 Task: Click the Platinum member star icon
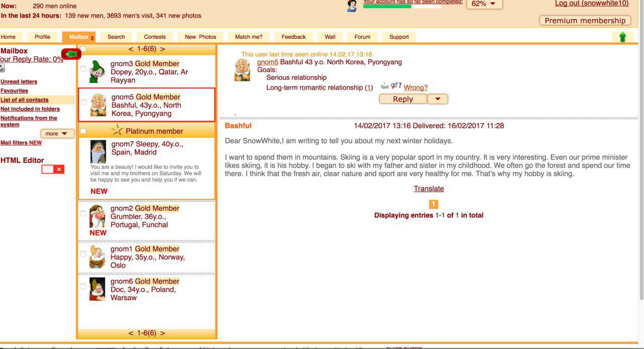tap(117, 131)
